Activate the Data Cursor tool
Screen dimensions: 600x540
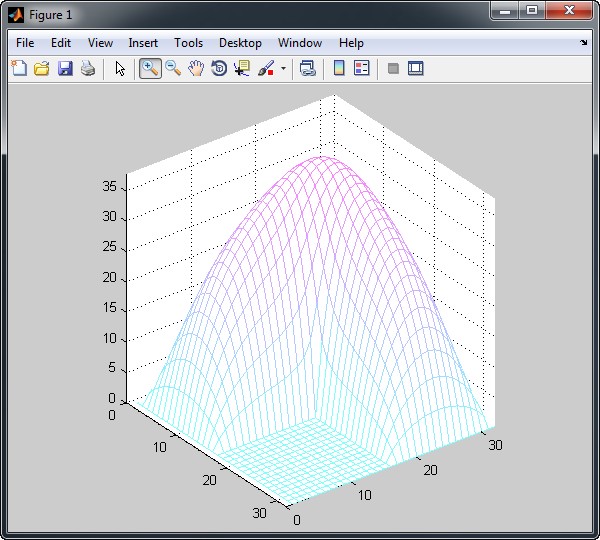pos(242,69)
